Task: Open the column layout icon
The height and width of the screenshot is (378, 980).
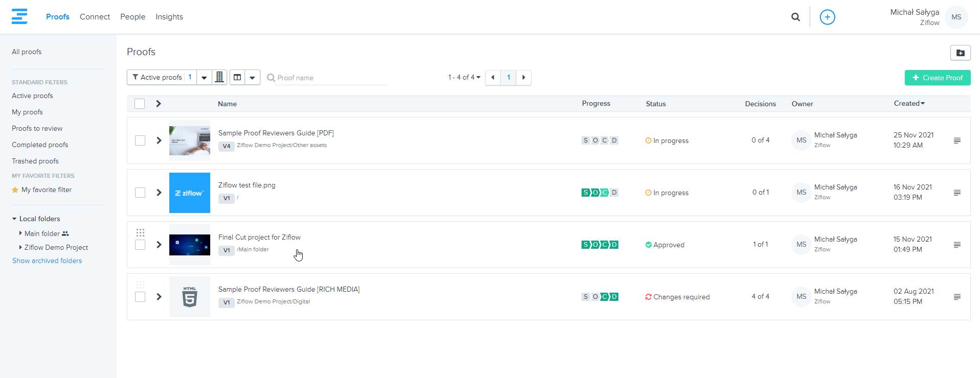Action: pyautogui.click(x=237, y=77)
